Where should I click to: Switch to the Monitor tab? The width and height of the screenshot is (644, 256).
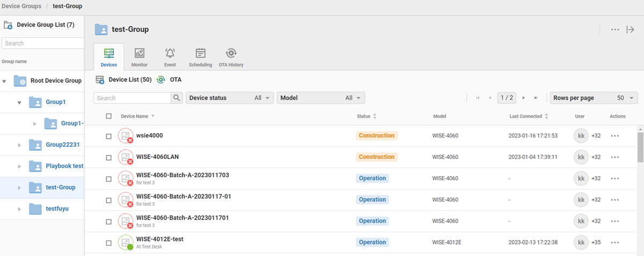[x=139, y=57]
